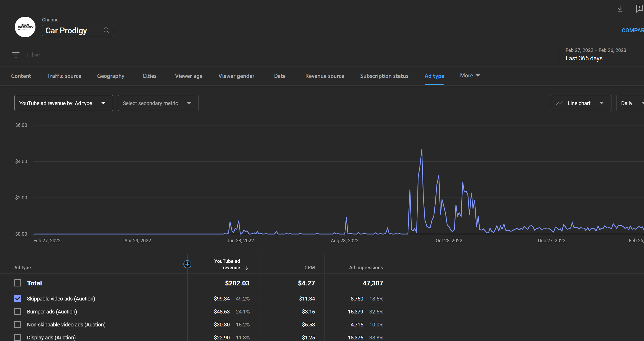Click the Car Prodigy channel avatar
The image size is (644, 341).
pyautogui.click(x=25, y=27)
